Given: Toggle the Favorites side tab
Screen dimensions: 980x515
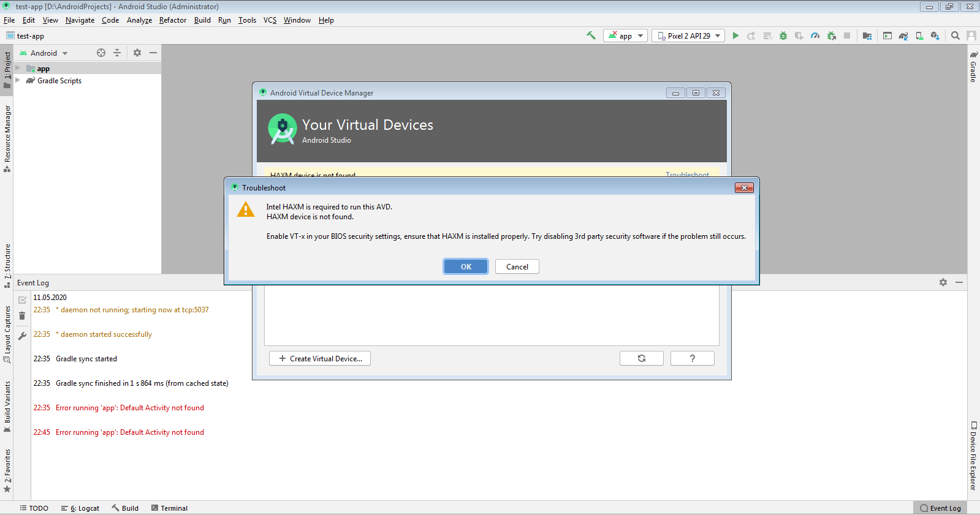Looking at the screenshot, I should point(7,470).
